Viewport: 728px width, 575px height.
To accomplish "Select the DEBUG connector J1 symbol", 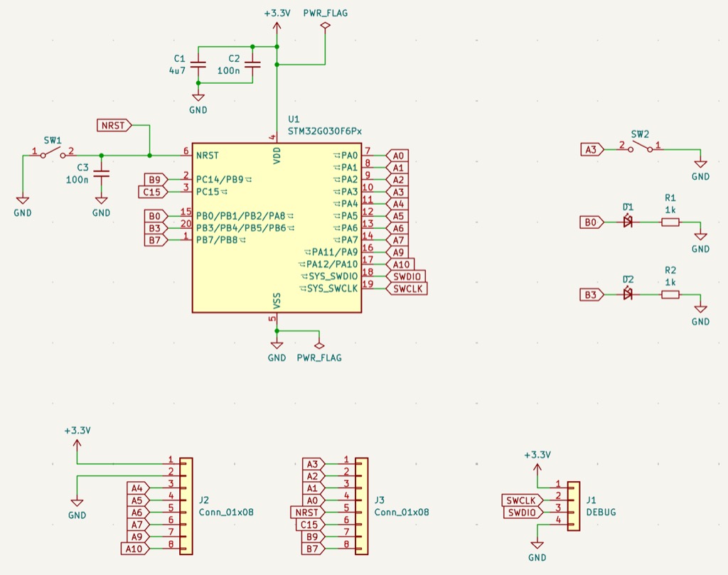I will click(x=573, y=505).
